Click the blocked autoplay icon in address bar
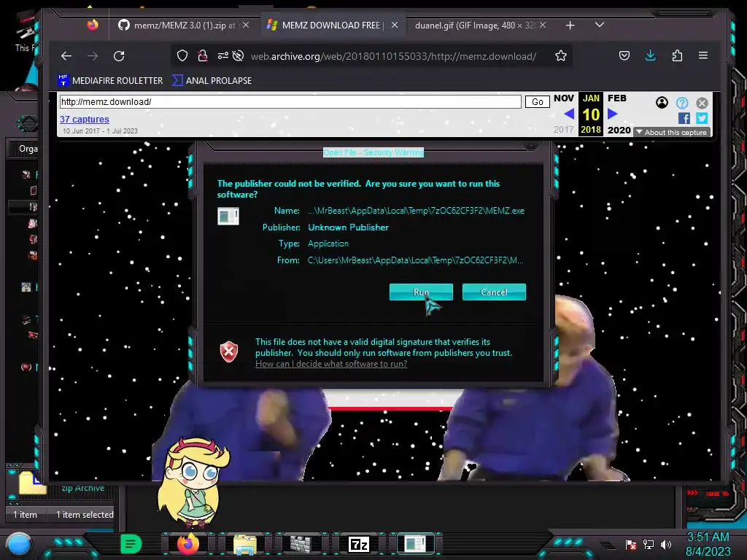The height and width of the screenshot is (560, 747). (239, 55)
